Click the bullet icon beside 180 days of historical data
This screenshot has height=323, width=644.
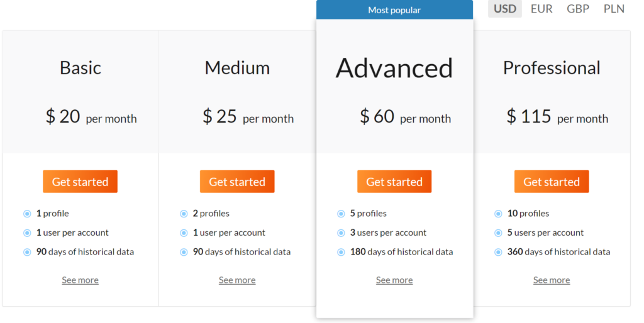click(341, 252)
